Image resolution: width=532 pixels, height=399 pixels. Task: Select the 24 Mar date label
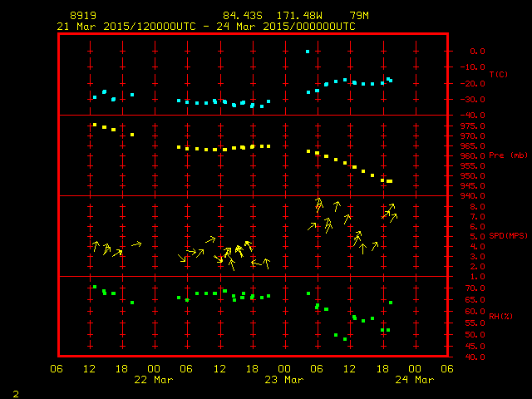413,380
